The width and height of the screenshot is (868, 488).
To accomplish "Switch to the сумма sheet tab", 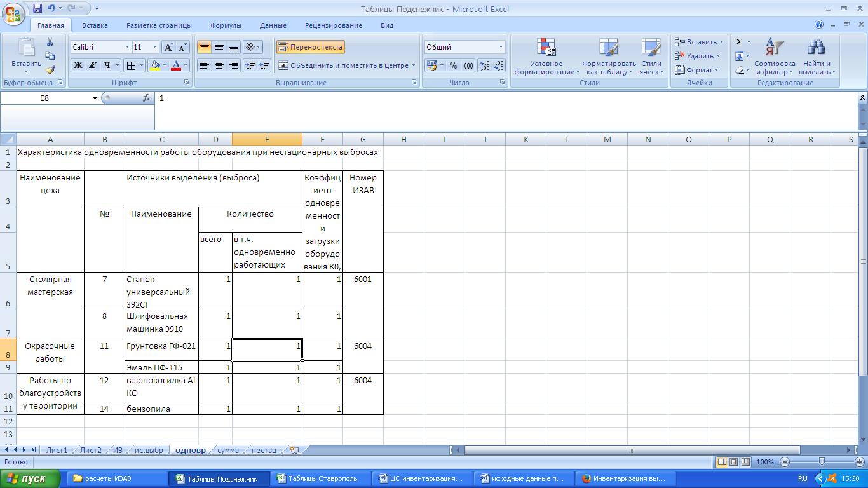I will 228,450.
